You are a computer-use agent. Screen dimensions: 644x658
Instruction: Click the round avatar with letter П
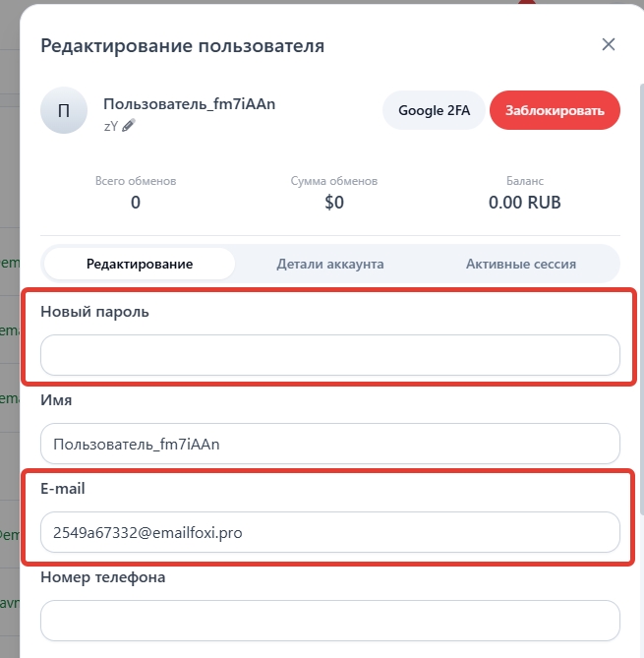coord(64,111)
